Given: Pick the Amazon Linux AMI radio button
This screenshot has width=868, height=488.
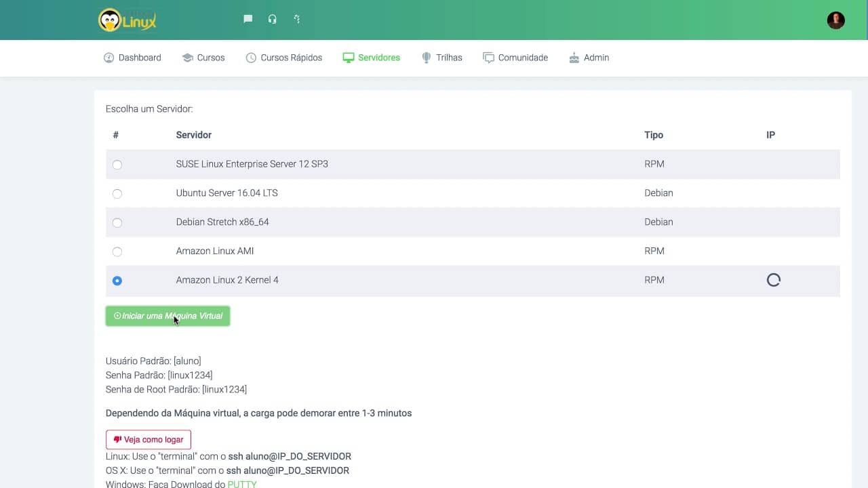Looking at the screenshot, I should coord(117,252).
